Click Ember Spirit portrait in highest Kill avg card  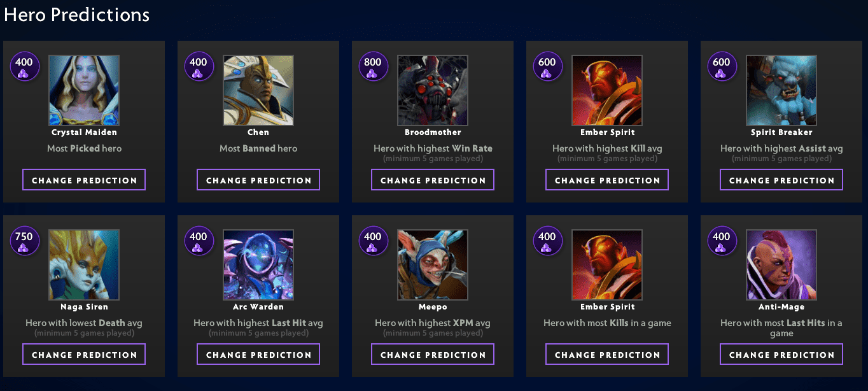point(607,90)
